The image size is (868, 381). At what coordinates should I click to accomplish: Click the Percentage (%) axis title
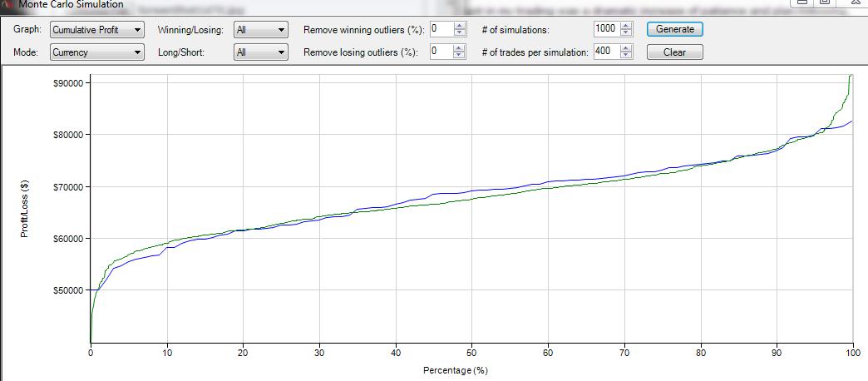(456, 370)
